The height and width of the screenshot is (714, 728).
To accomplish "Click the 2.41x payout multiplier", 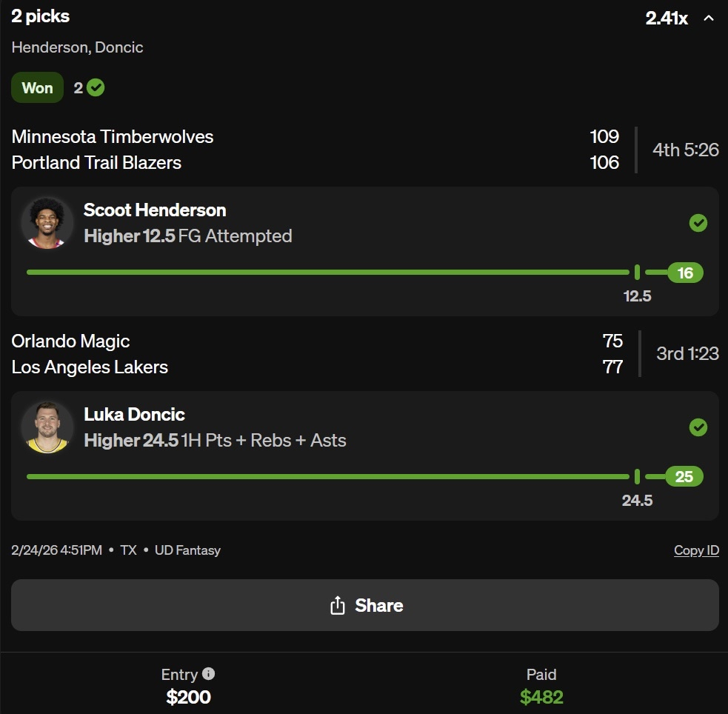I will 667,19.
